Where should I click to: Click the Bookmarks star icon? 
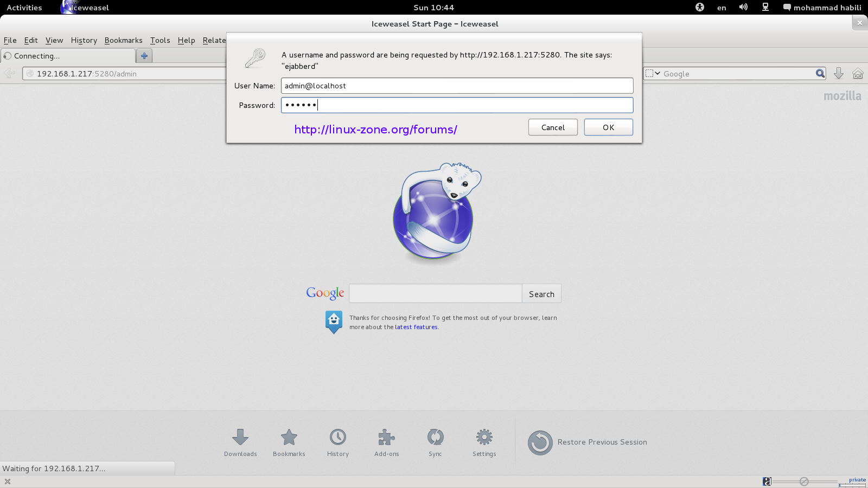coord(289,437)
